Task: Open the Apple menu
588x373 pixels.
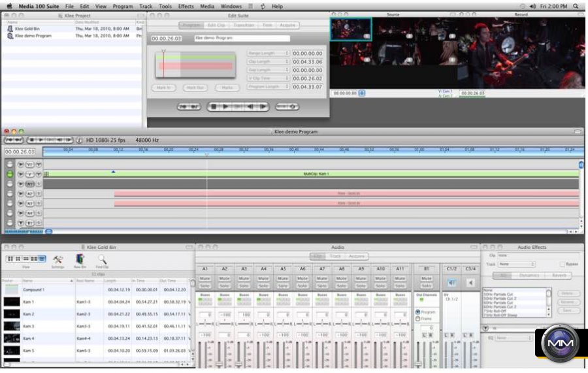Action: tap(10, 6)
